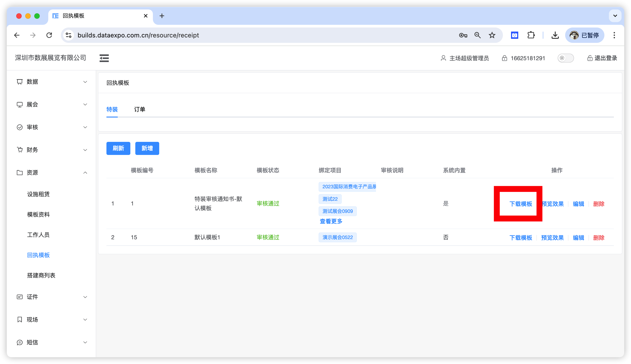The height and width of the screenshot is (364, 631).
Task: Open the extensions puzzle icon
Action: [531, 35]
